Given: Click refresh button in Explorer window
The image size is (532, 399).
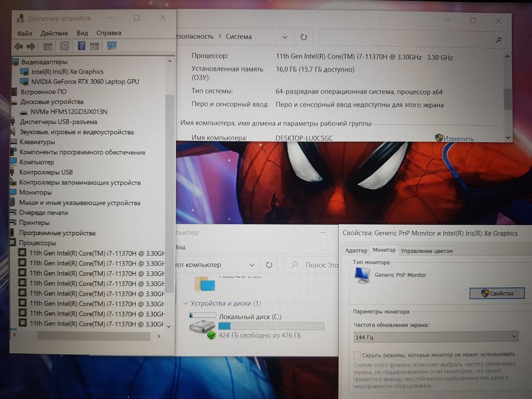Looking at the screenshot, I should pos(269,264).
